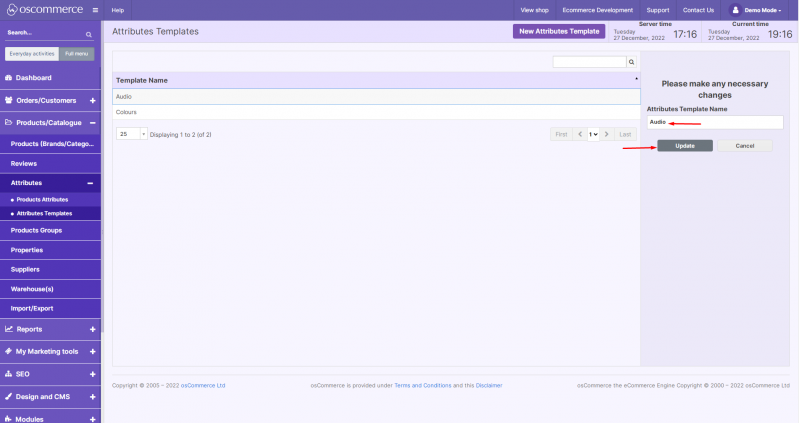The height and width of the screenshot is (423, 799).
Task: Expand the Reports sidebar section
Action: pyautogui.click(x=92, y=329)
